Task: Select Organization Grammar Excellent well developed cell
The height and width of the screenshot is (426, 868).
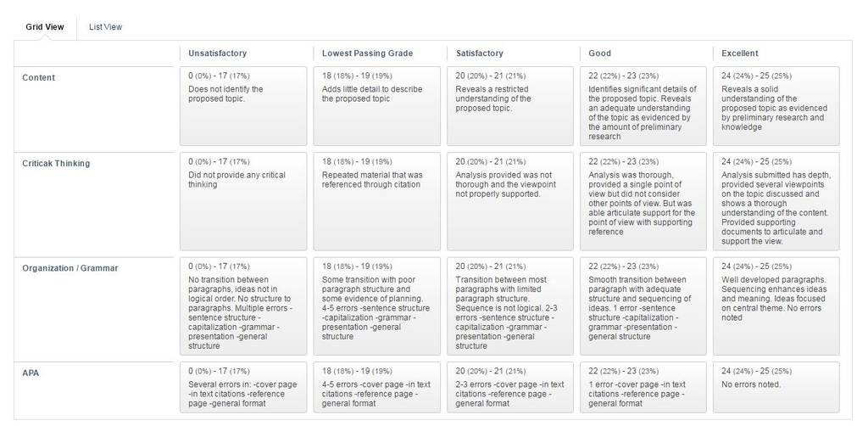Action: pos(776,305)
